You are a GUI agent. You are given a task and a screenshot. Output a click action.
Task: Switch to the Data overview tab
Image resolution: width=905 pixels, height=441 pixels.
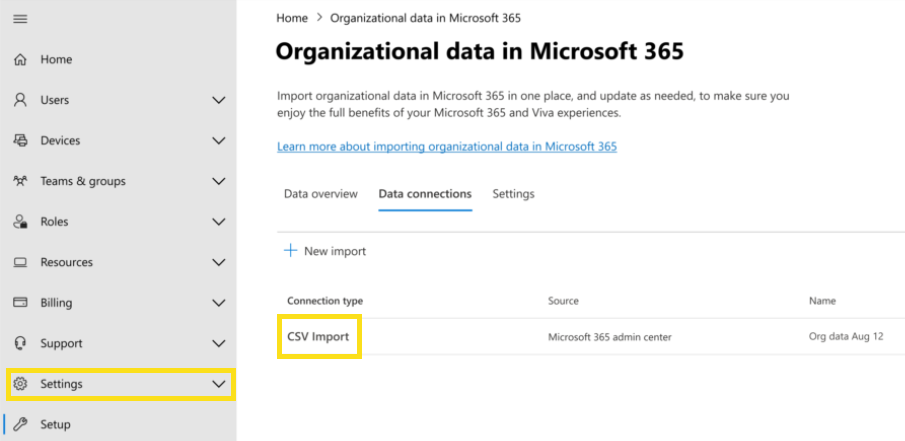click(x=321, y=194)
